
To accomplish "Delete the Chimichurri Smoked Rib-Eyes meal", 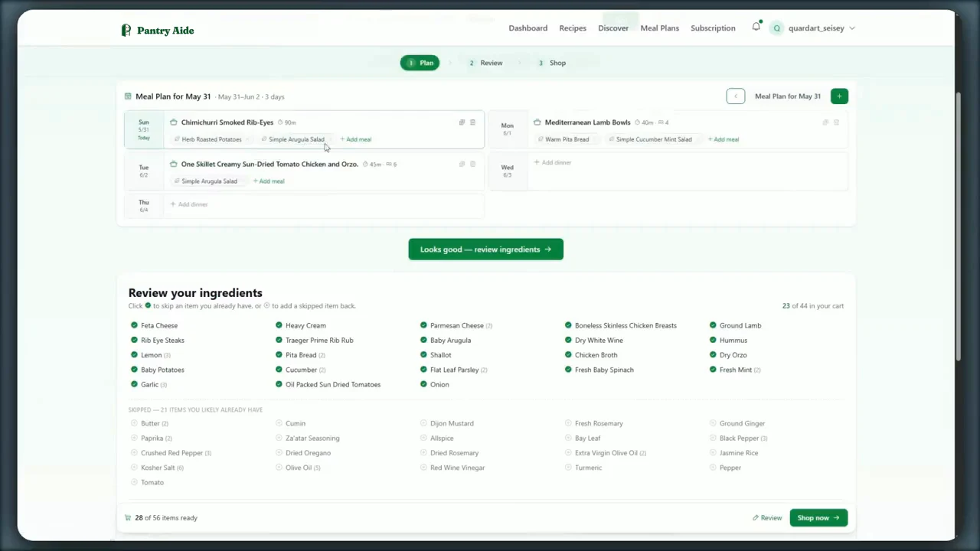I will [x=472, y=122].
